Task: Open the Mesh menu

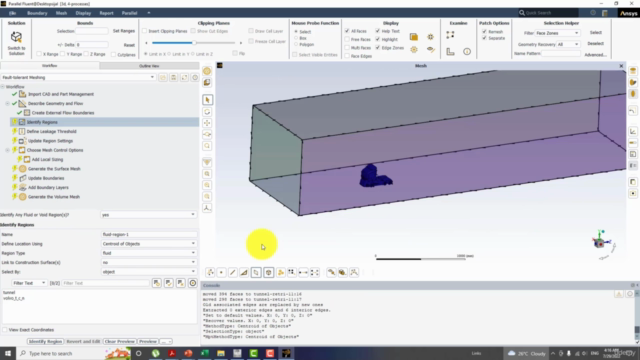Action: (x=61, y=13)
